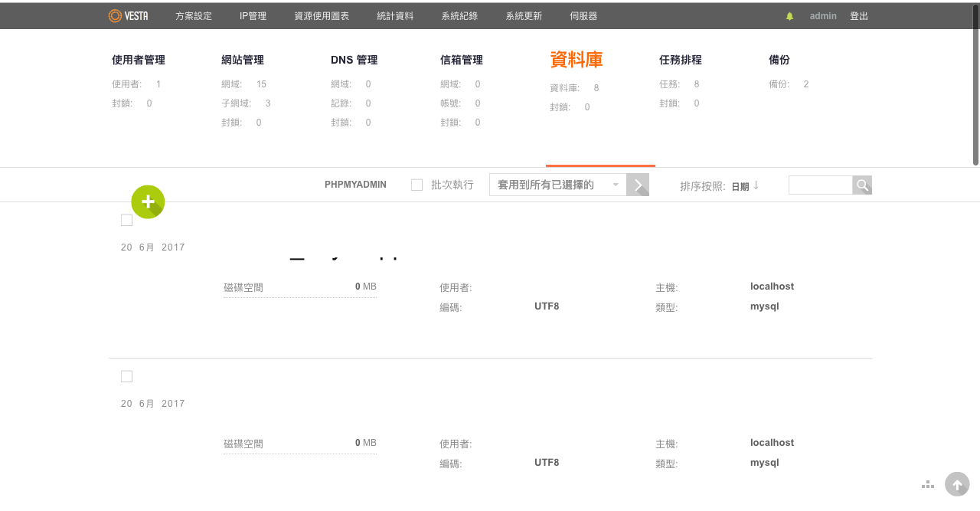Click localhost in first database entry
980x511 pixels.
[772, 287]
